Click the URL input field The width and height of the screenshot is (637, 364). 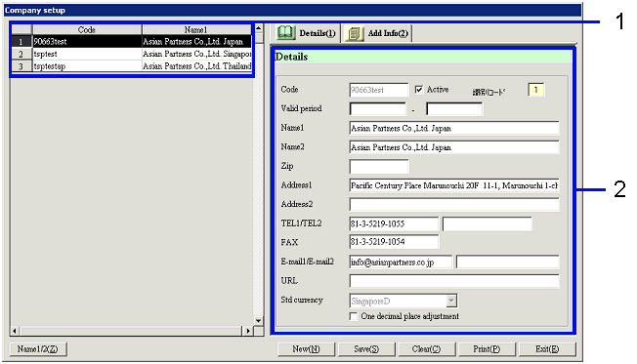tap(454, 281)
